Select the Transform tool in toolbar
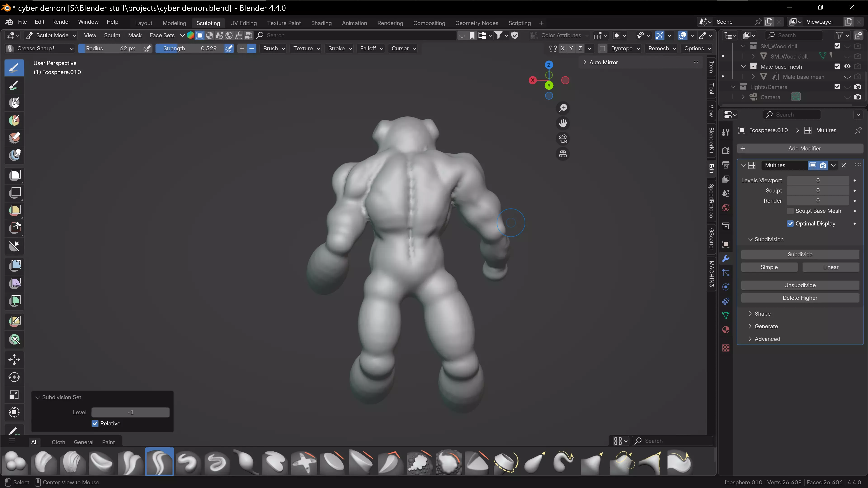Image resolution: width=868 pixels, height=488 pixels. [14, 412]
